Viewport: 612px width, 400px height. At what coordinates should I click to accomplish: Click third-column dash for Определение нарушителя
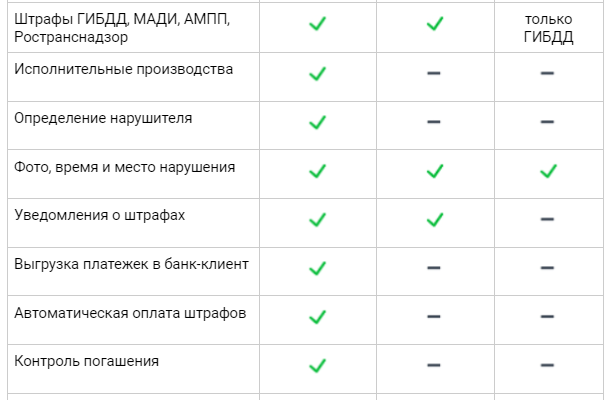click(548, 122)
